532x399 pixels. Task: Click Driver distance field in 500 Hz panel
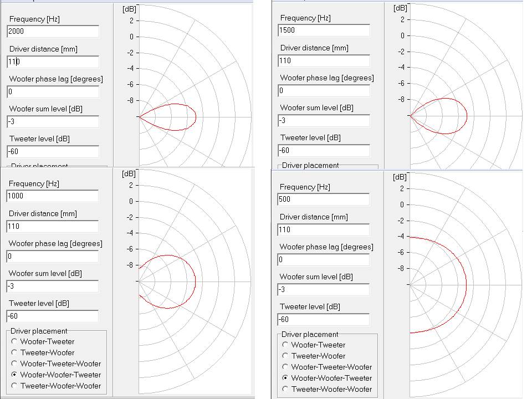click(323, 229)
